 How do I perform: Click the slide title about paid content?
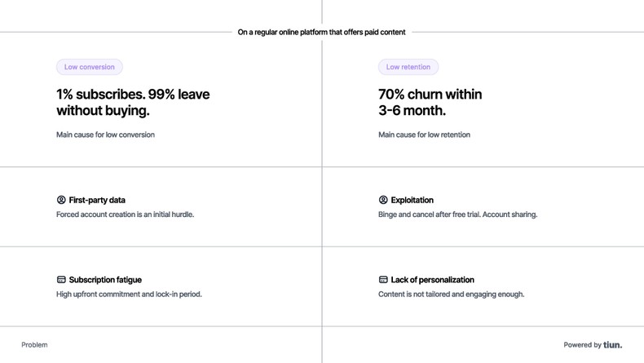(321, 33)
